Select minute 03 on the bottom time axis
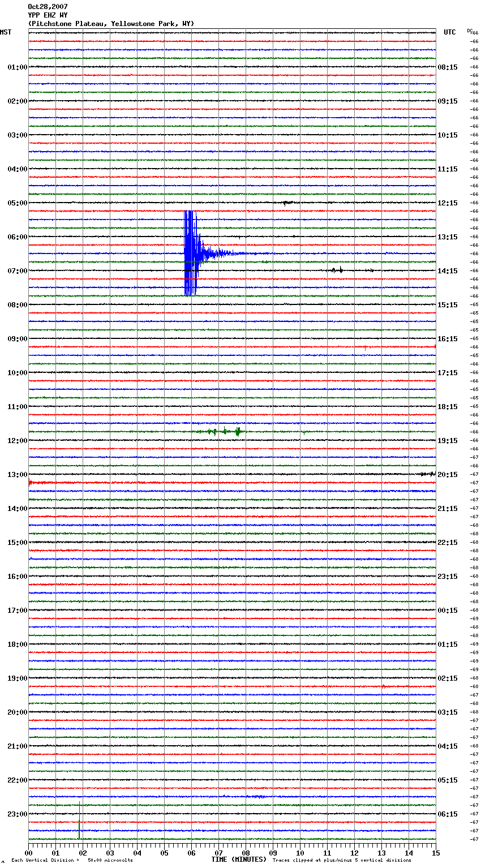 coord(110,852)
